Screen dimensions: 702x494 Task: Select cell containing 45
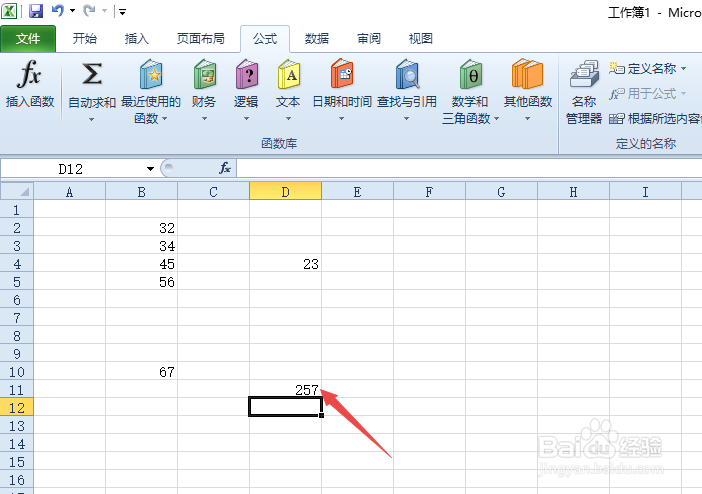coord(141,263)
